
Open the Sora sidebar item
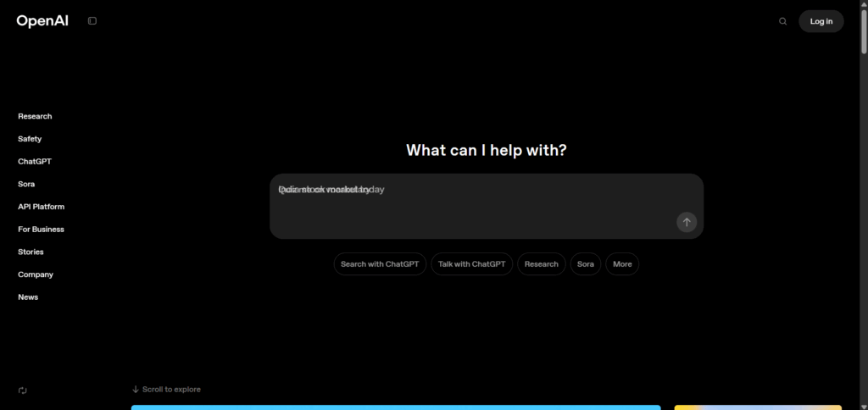click(x=26, y=185)
